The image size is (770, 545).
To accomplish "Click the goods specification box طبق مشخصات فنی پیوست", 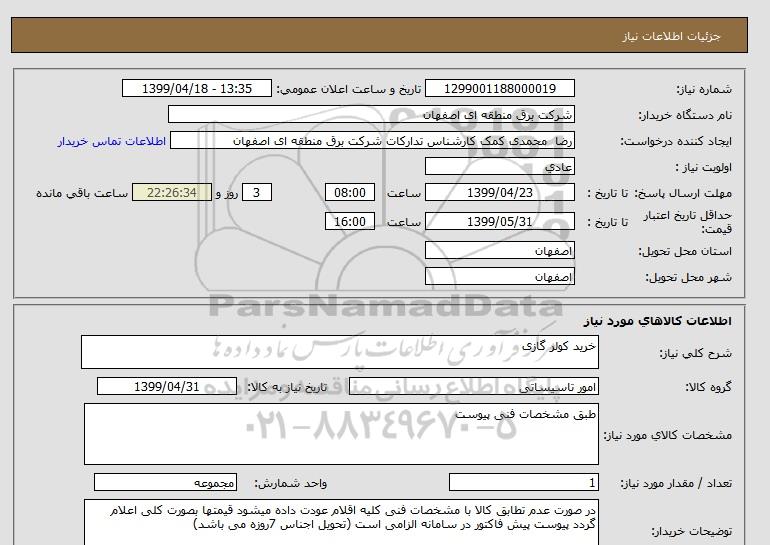I will click(341, 434).
